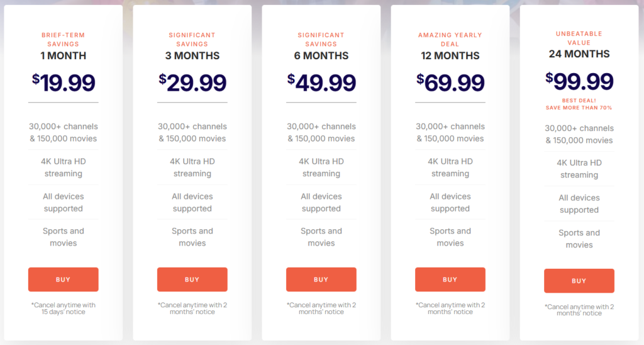
Task: Select the "AMAZING YEARLY DEAL" label
Action: pos(450,40)
